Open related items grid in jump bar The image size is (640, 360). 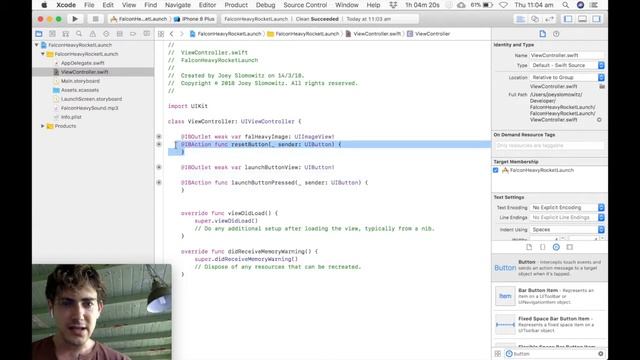click(x=161, y=34)
